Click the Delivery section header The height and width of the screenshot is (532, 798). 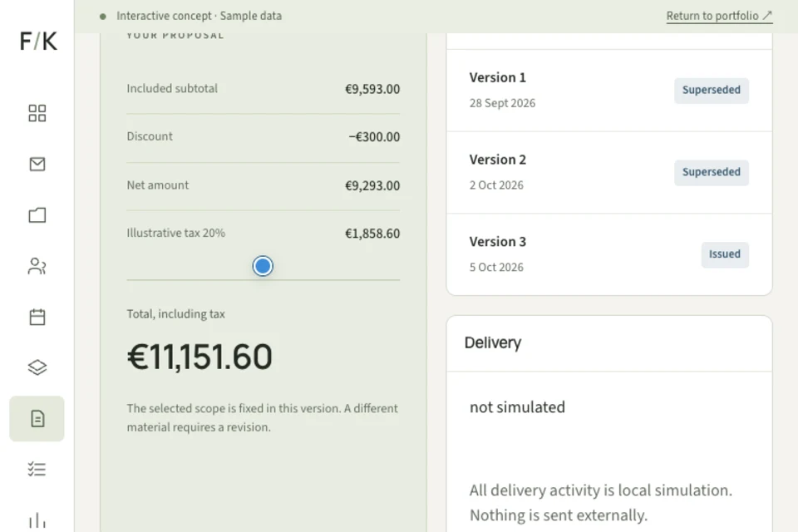pos(493,342)
